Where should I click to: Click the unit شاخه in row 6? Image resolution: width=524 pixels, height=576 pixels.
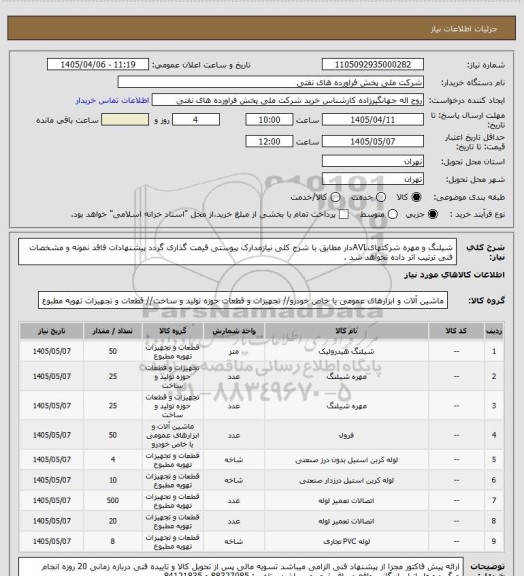tap(234, 480)
